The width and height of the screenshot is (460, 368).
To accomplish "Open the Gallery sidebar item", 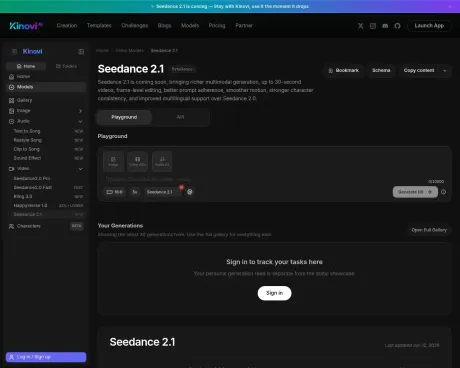I will point(46,100).
